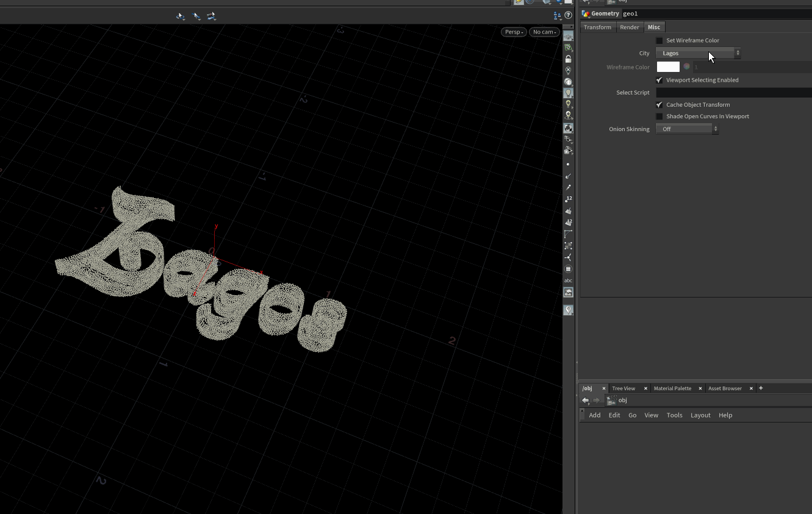This screenshot has width=812, height=514.
Task: Select the Handles tool icon
Action: (211, 16)
